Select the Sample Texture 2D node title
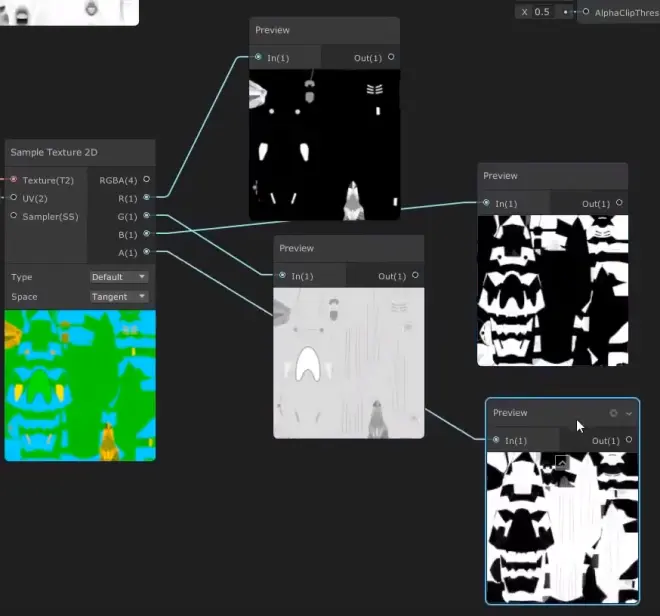 click(x=54, y=152)
